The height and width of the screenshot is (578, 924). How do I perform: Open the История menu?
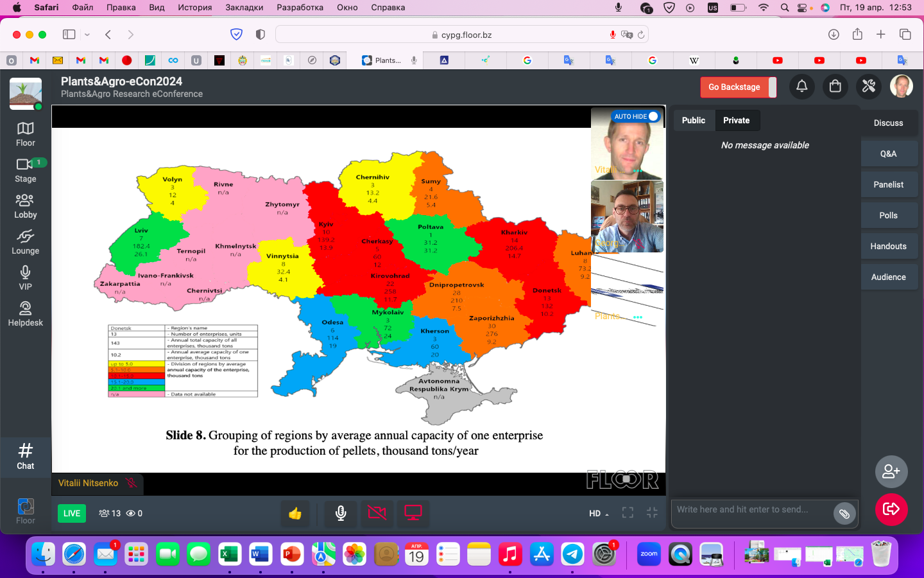pyautogui.click(x=194, y=7)
